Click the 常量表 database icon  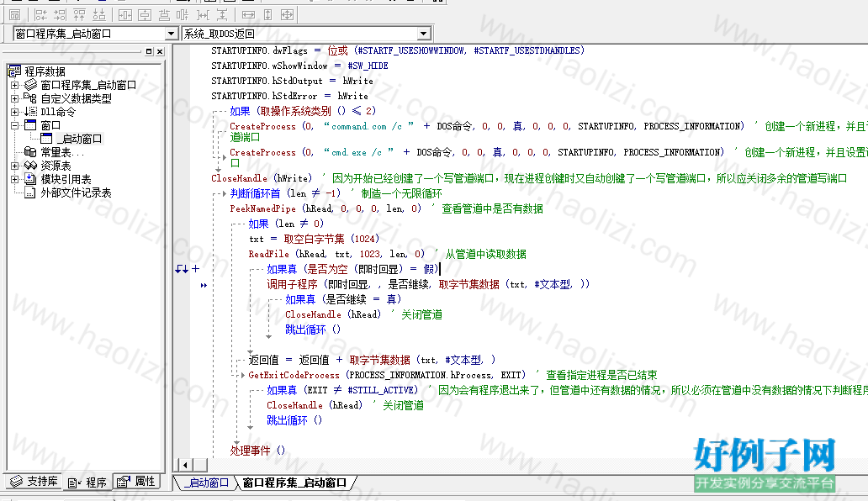tap(30, 152)
